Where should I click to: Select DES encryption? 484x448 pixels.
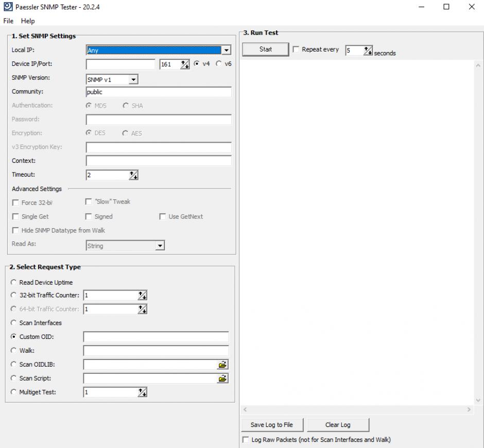click(89, 133)
